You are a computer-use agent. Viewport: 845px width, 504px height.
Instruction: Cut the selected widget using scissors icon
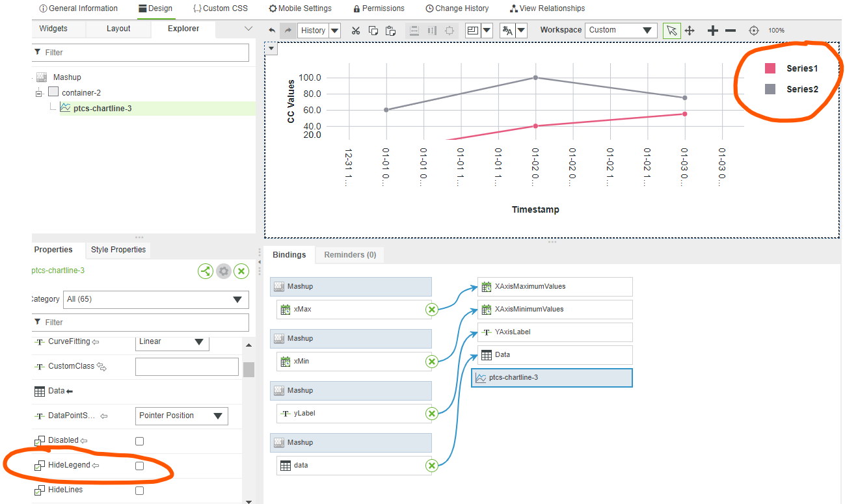(x=355, y=31)
